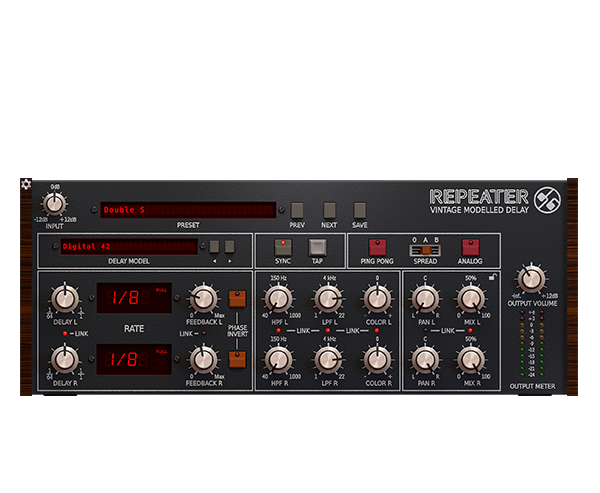Viewport: 600px width, 493px height.
Task: Click the left channel rate display 1/8
Action: 134,298
